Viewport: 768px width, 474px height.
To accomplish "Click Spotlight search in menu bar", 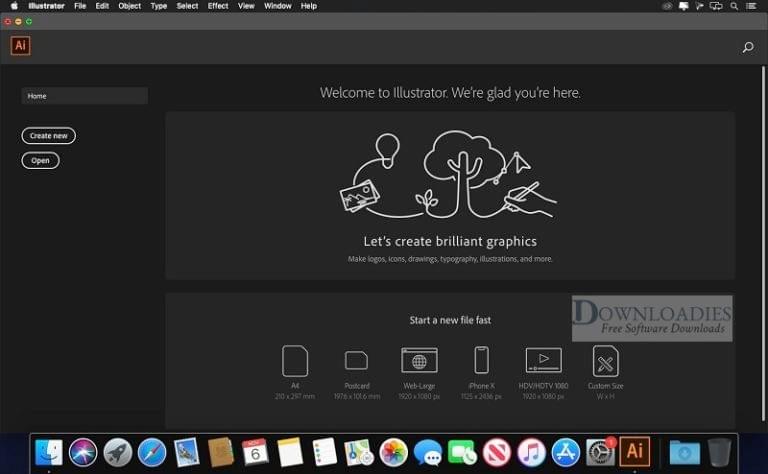I will pos(734,6).
